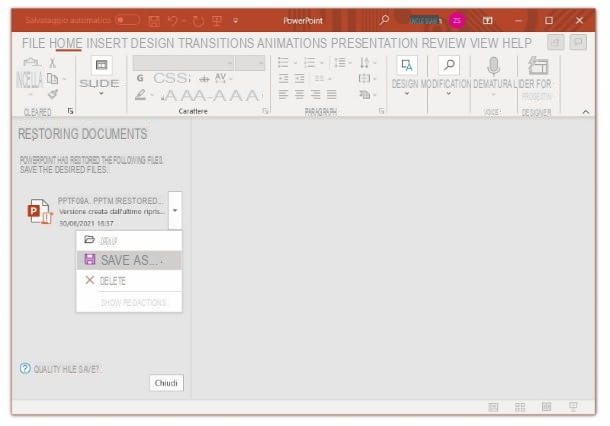Click the format painter brush icon

point(53,94)
